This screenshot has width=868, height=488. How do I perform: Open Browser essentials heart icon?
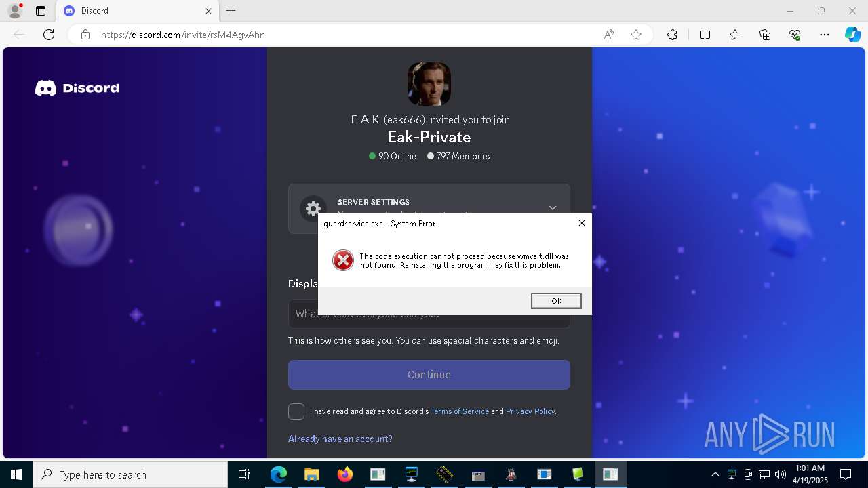click(795, 35)
